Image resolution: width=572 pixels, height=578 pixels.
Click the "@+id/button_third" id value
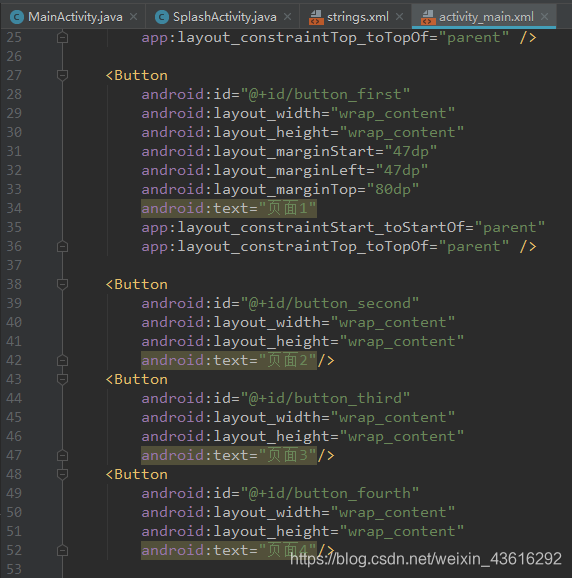pyautogui.click(x=325, y=398)
